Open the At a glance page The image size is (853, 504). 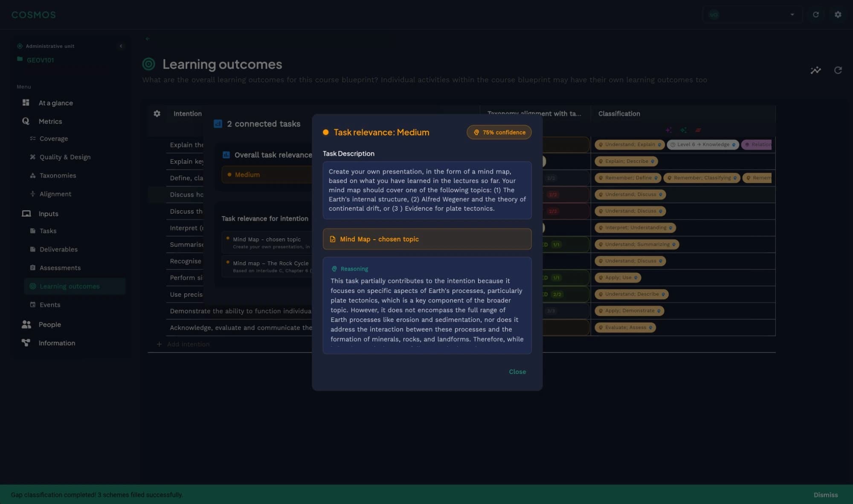coord(55,103)
